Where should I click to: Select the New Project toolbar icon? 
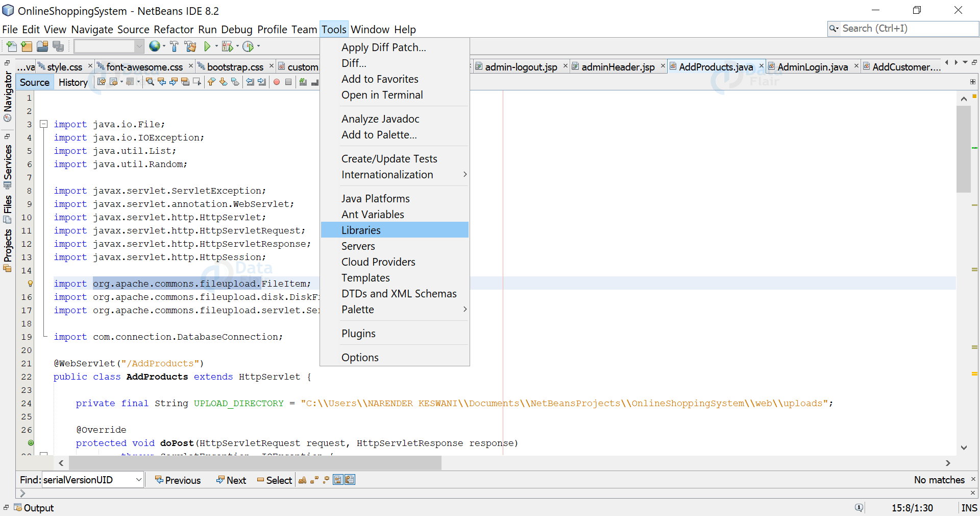[26, 46]
